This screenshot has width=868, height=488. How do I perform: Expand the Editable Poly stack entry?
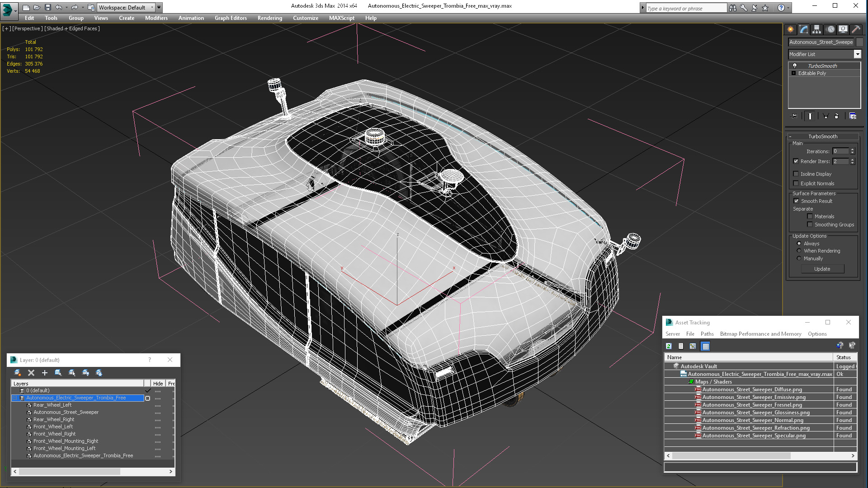(793, 73)
